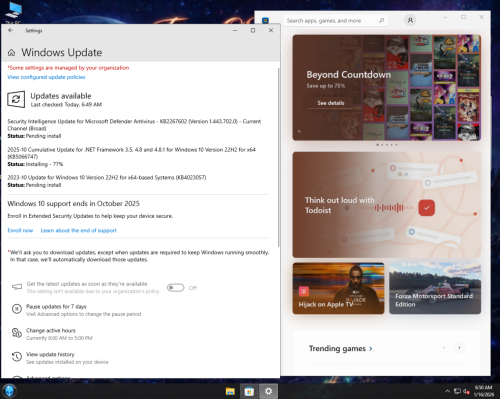Click 'Last checked: Today, 6:49 AM' text
500x399 pixels.
[x=66, y=105]
